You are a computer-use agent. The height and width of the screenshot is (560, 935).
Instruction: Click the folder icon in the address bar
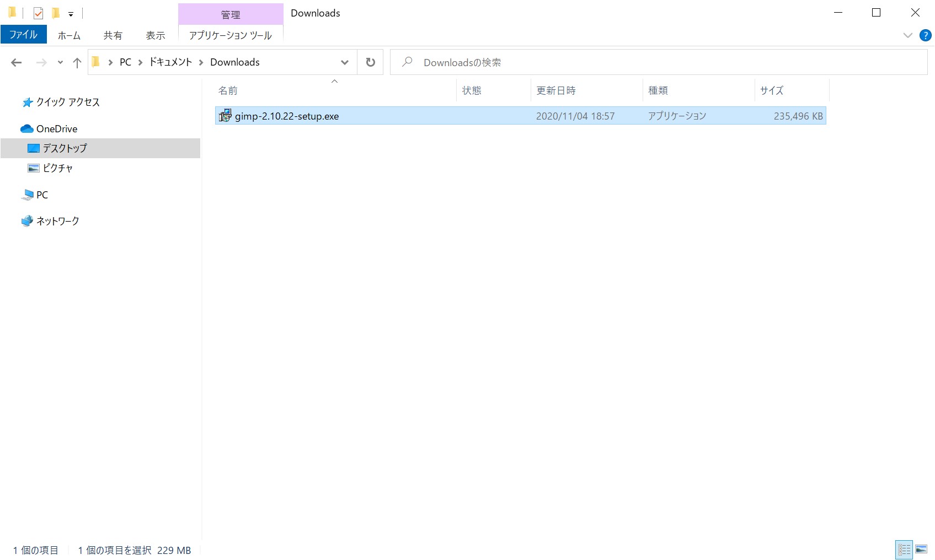pyautogui.click(x=97, y=62)
